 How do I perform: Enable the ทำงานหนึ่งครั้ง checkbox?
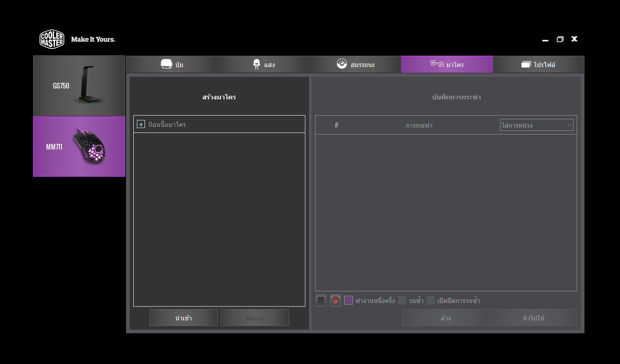(x=349, y=300)
